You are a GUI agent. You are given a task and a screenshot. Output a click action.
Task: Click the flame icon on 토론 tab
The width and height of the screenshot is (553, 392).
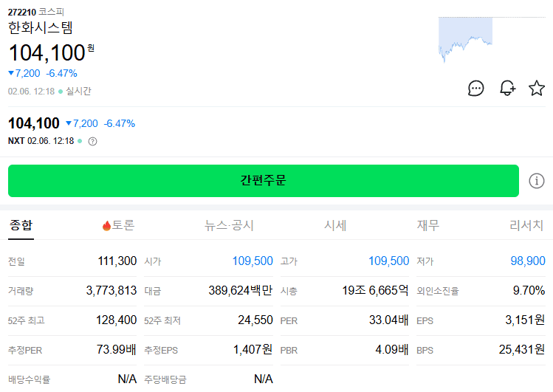[106, 225]
